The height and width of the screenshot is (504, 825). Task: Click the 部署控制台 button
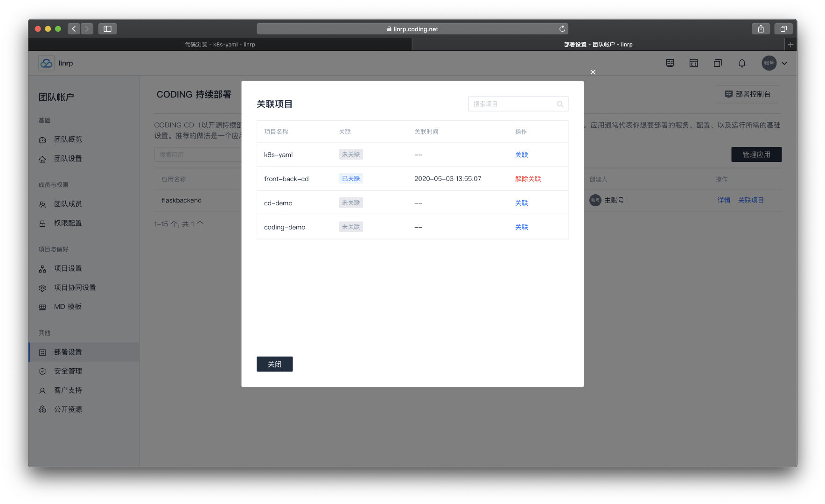click(747, 94)
